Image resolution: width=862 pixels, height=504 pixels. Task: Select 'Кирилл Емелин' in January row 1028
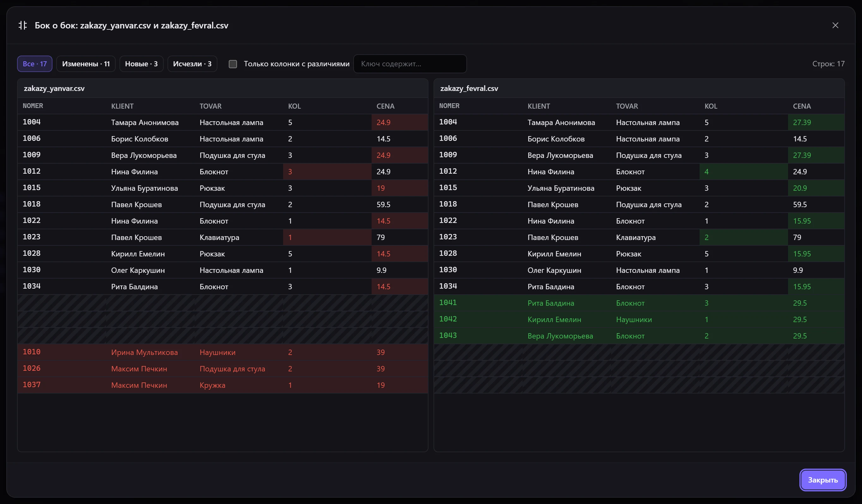point(138,254)
